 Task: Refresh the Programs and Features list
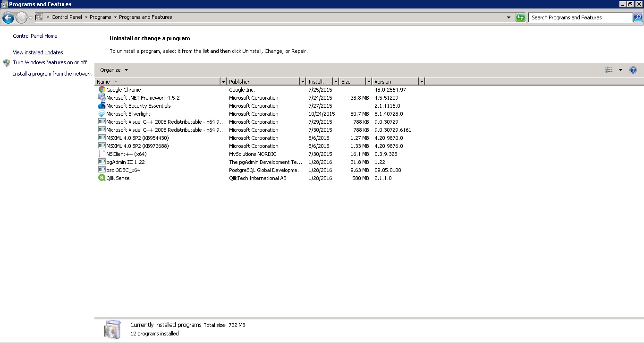pos(520,17)
